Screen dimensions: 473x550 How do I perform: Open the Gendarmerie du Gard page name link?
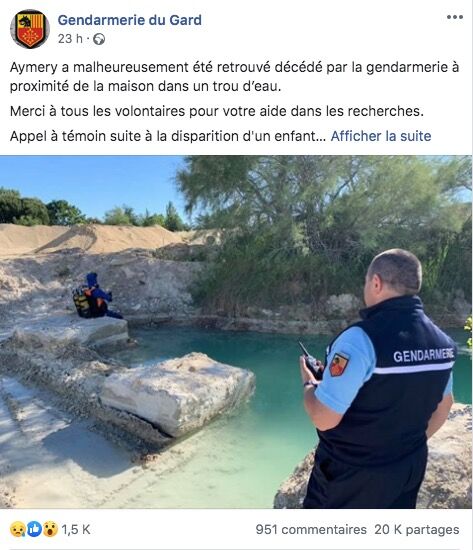pos(129,20)
